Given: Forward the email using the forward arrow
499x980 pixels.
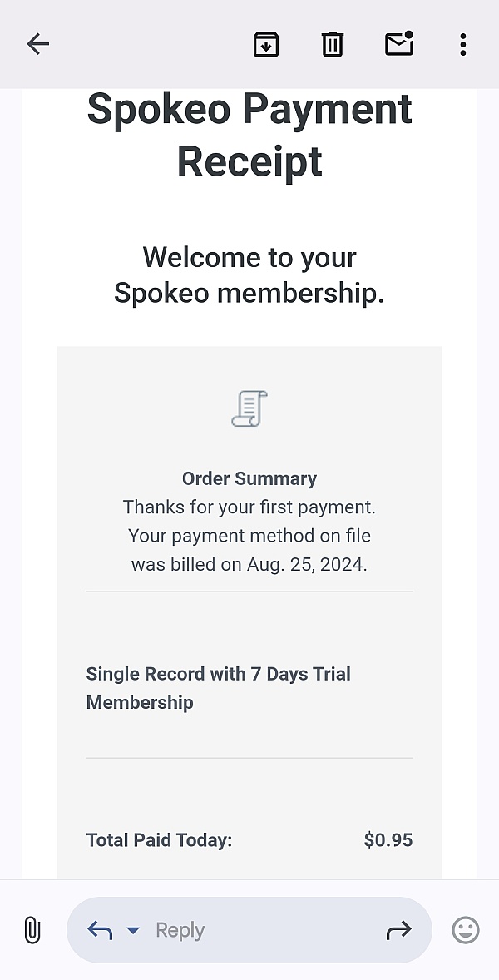Looking at the screenshot, I should pyautogui.click(x=399, y=930).
